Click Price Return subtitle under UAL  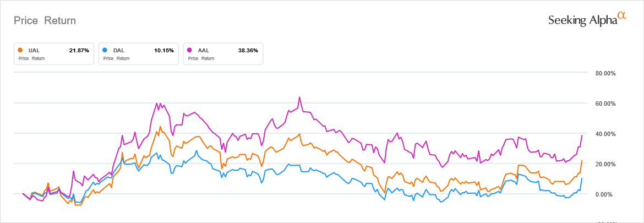tap(31, 58)
